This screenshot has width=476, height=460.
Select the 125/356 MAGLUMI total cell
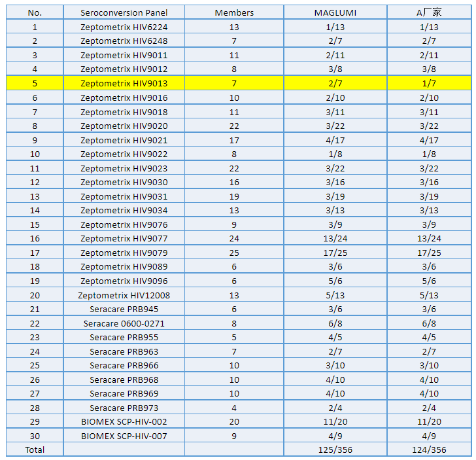[335, 450]
